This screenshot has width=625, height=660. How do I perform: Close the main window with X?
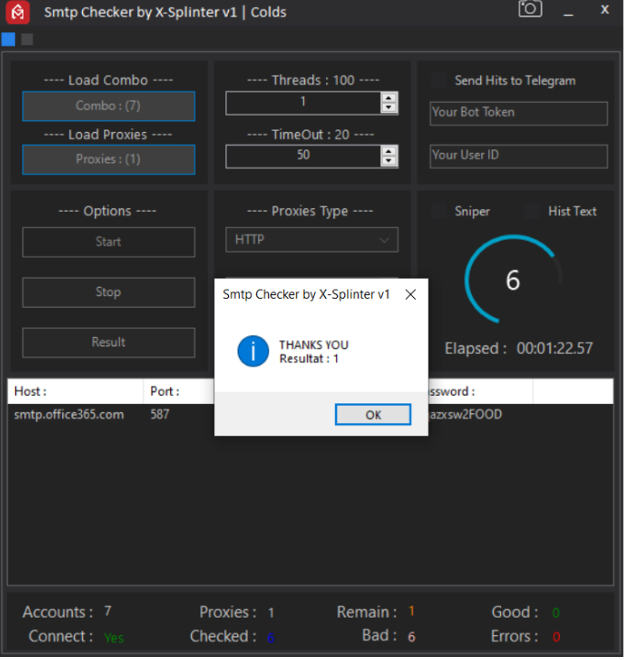[605, 10]
